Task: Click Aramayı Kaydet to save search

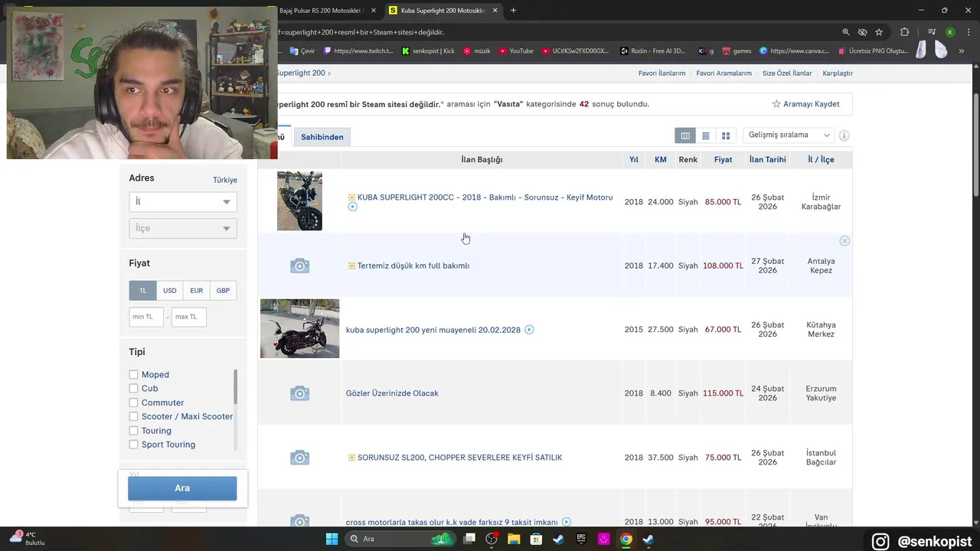Action: (805, 104)
